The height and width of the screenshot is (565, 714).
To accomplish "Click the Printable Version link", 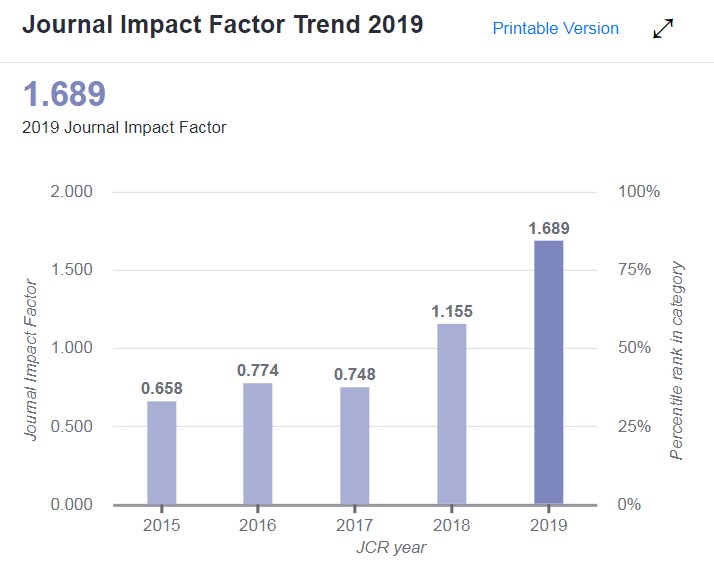I will [x=555, y=29].
